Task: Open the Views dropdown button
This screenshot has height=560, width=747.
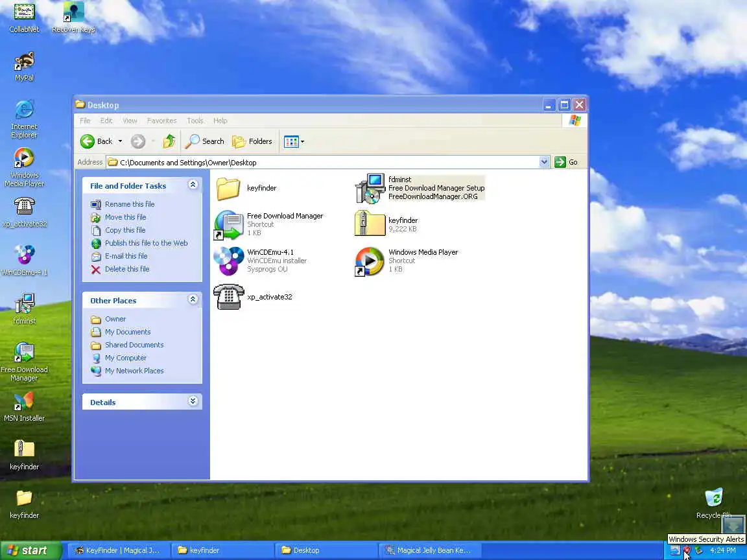Action: (x=294, y=141)
